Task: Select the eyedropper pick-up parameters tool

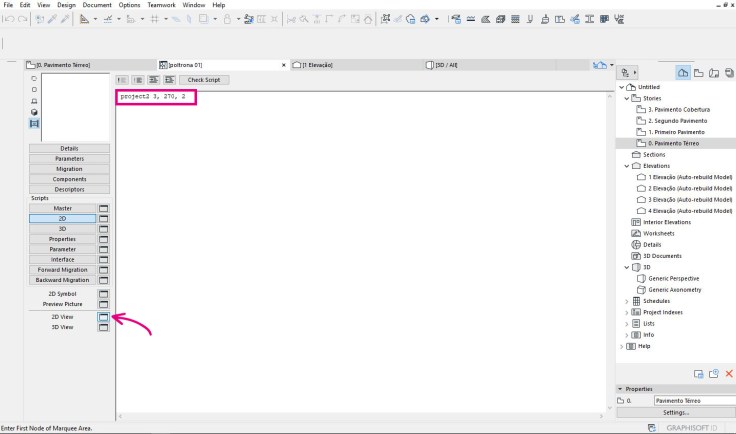Action: (x=52, y=19)
